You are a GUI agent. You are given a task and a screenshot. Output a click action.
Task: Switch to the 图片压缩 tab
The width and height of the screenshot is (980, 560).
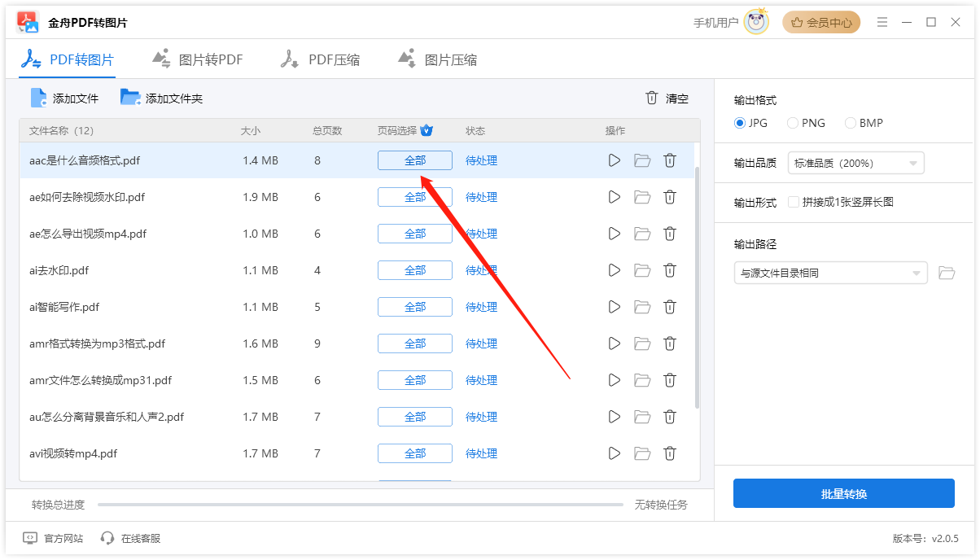[x=437, y=58]
